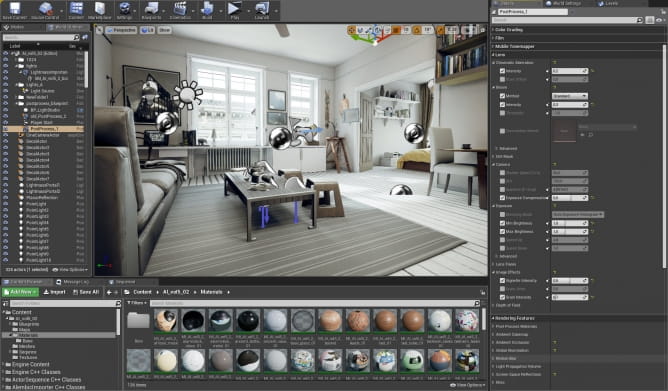Viewport: 668px width, 391px height.
Task: Click AI_vol5_02 in the breadcrumb path
Action: coord(176,292)
